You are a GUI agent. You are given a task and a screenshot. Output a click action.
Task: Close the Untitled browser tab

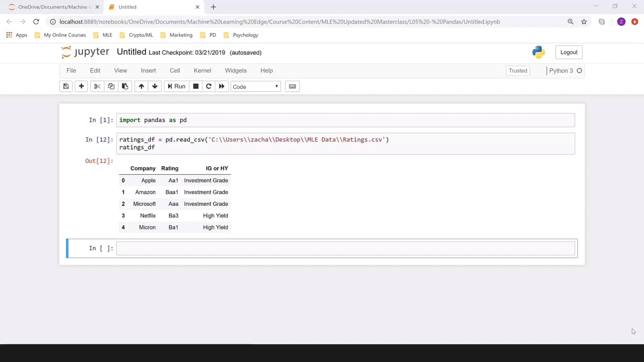tap(197, 7)
